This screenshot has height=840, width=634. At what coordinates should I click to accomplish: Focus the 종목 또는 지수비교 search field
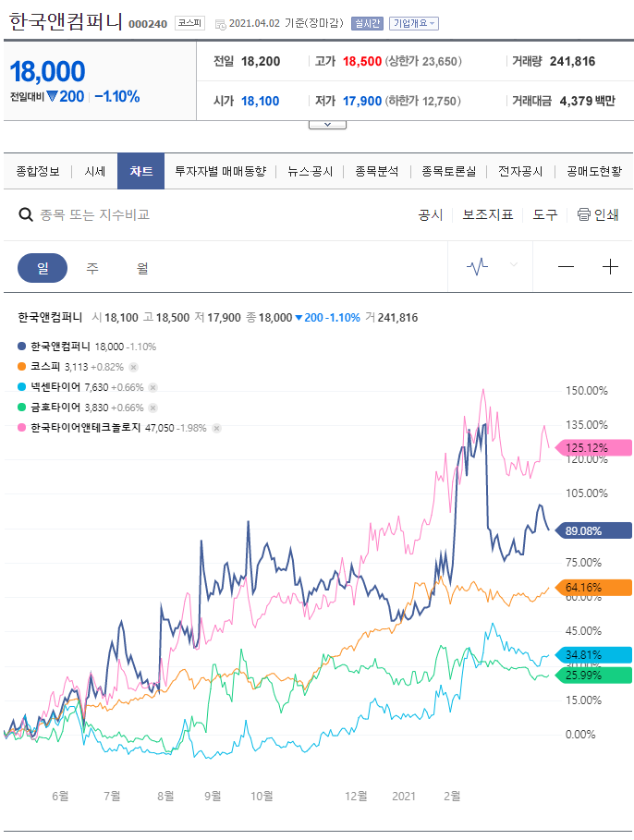pyautogui.click(x=95, y=214)
